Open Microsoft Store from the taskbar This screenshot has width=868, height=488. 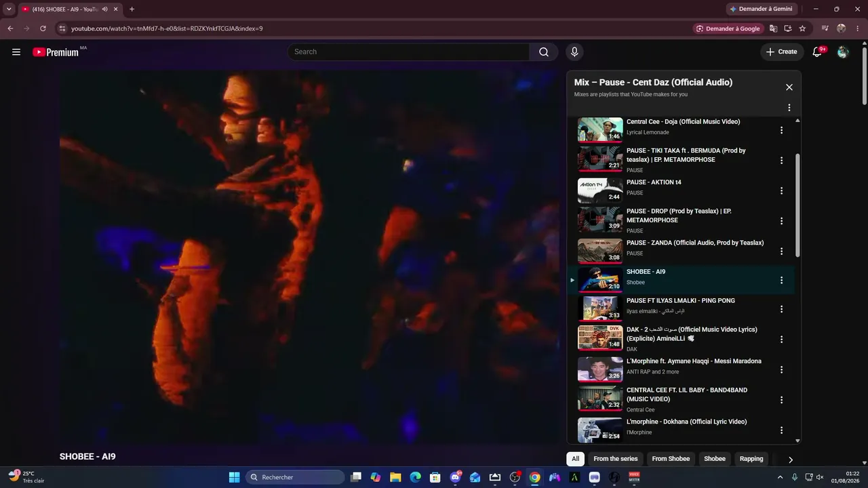click(435, 477)
